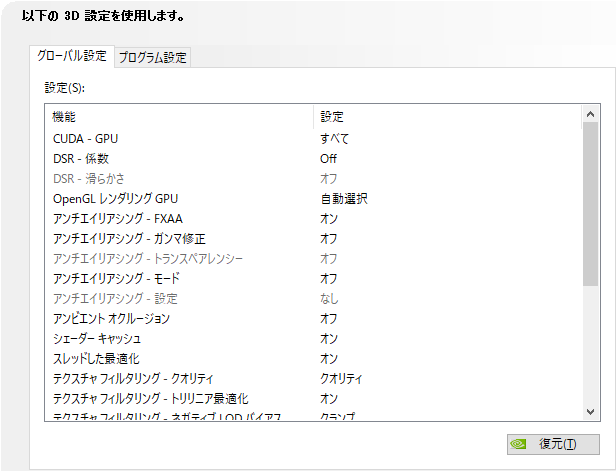This screenshot has height=471, width=616.
Task: Click the settings list scrollbar thumb
Action: tap(590, 204)
